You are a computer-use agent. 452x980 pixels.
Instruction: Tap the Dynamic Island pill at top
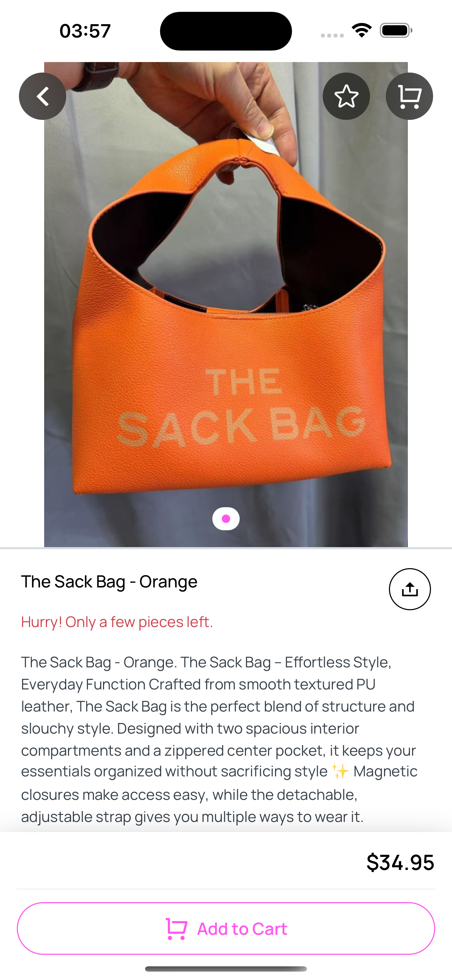[226, 31]
